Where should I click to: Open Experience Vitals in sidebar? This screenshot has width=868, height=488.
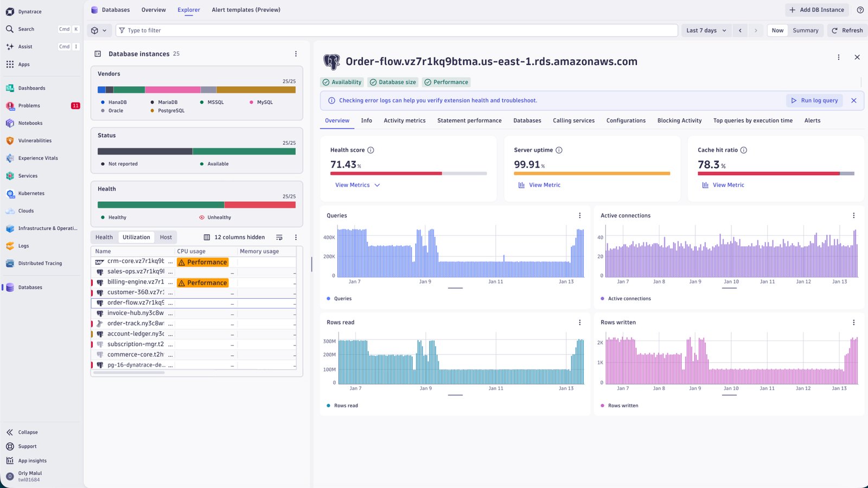pos(38,158)
